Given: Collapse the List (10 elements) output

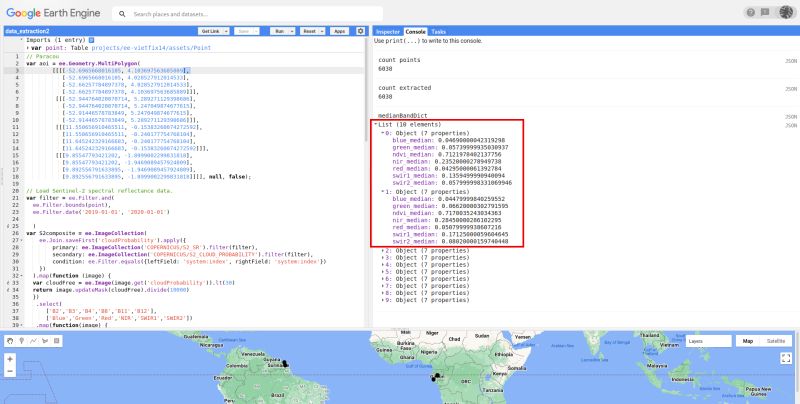Looking at the screenshot, I should tap(376, 124).
